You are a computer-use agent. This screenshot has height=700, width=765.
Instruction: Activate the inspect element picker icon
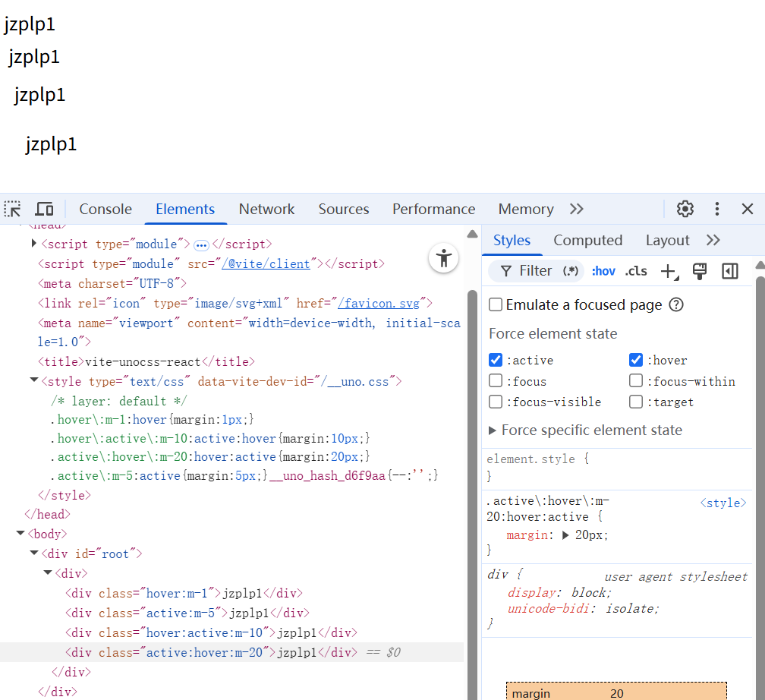coord(12,209)
